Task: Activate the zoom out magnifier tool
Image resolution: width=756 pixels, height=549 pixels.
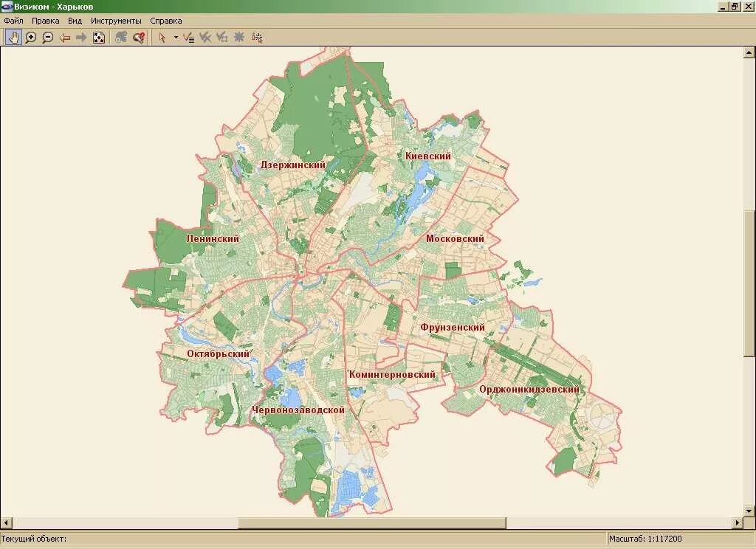Action: point(48,37)
